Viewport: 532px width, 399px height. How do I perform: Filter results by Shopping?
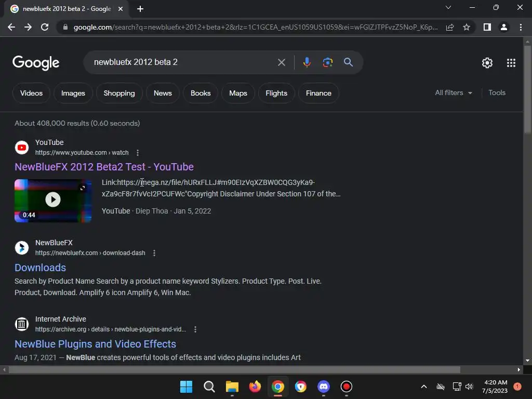click(119, 93)
